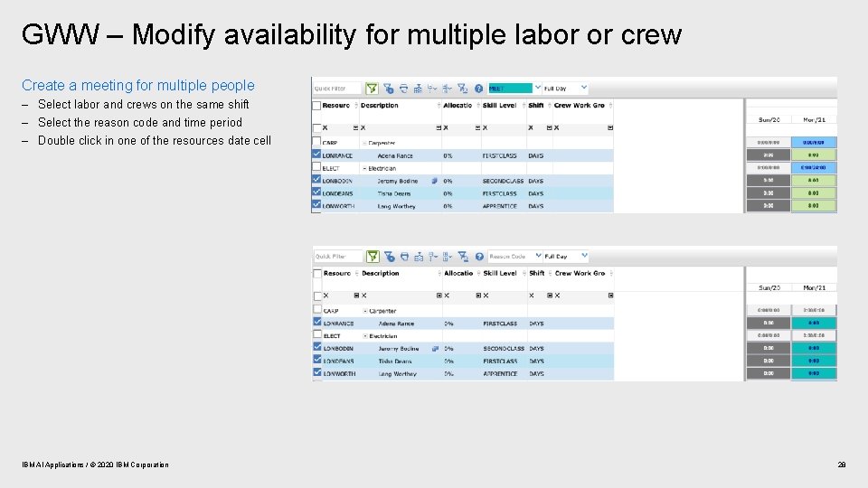868x488 pixels.
Task: Clear the Description column filter X, lower grid
Action: click(x=364, y=296)
